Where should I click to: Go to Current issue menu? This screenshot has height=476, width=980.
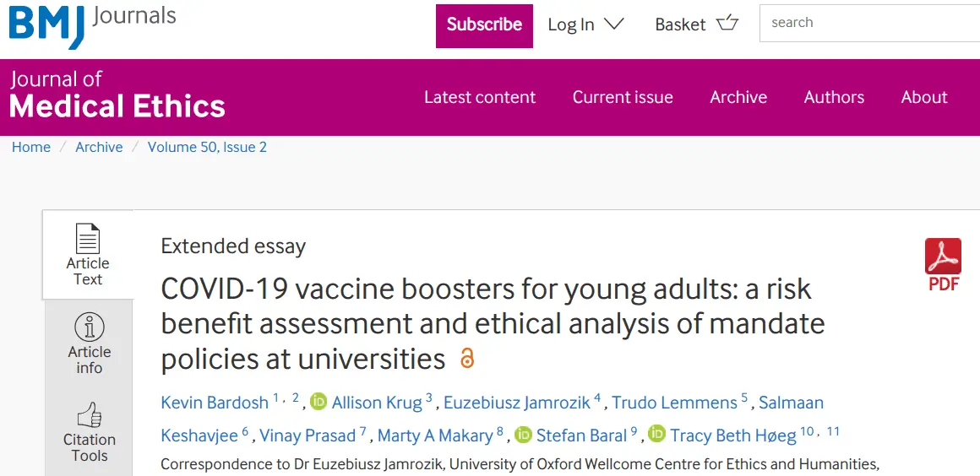pyautogui.click(x=623, y=97)
